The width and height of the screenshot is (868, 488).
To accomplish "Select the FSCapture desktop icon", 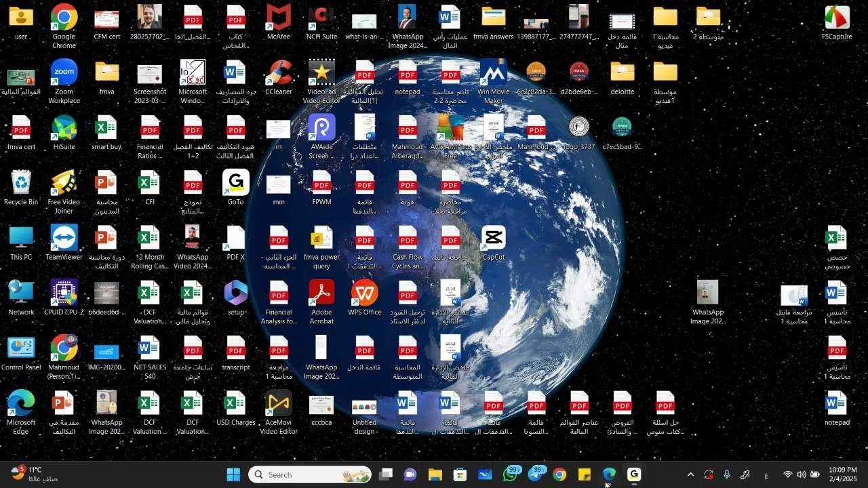I will (837, 22).
